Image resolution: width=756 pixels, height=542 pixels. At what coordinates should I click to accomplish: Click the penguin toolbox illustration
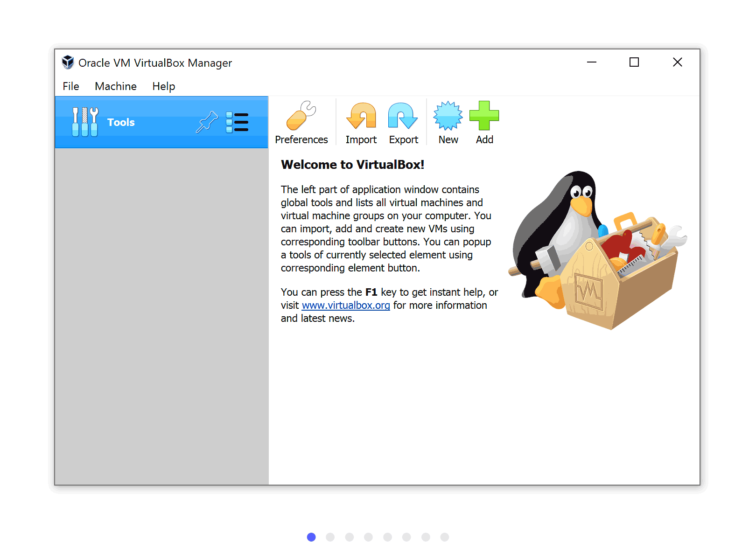(598, 250)
